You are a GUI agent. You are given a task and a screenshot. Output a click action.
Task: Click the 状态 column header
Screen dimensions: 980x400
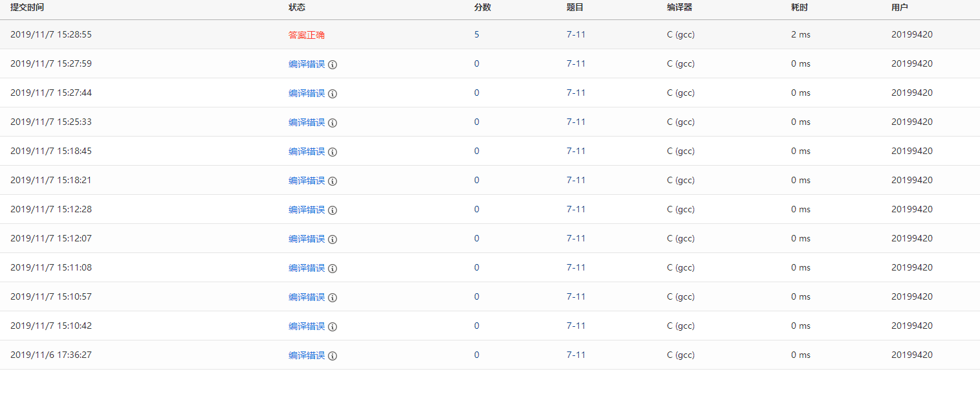pyautogui.click(x=297, y=7)
